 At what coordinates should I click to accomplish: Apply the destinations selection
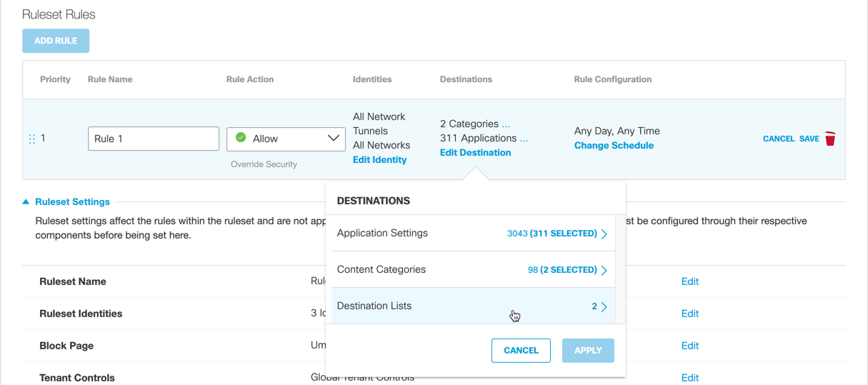pyautogui.click(x=587, y=351)
